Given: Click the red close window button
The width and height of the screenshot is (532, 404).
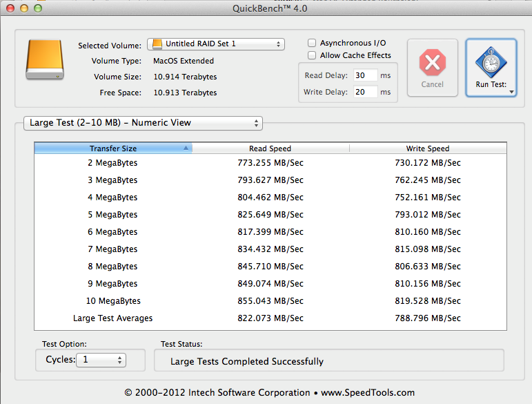Looking at the screenshot, I should [10, 8].
